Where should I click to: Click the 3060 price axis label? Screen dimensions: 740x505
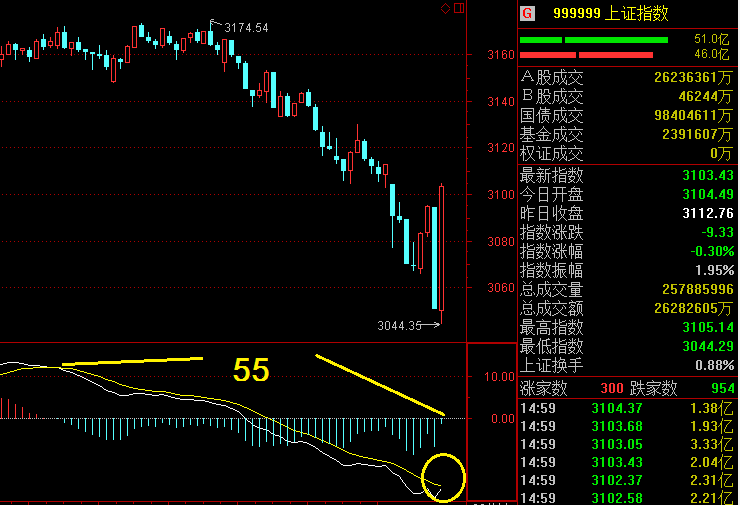501,287
